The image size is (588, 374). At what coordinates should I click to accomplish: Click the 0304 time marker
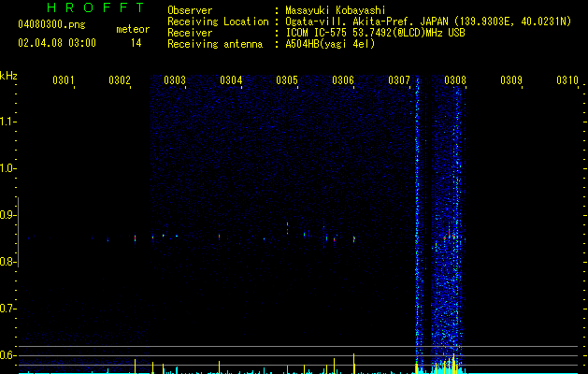click(x=231, y=79)
